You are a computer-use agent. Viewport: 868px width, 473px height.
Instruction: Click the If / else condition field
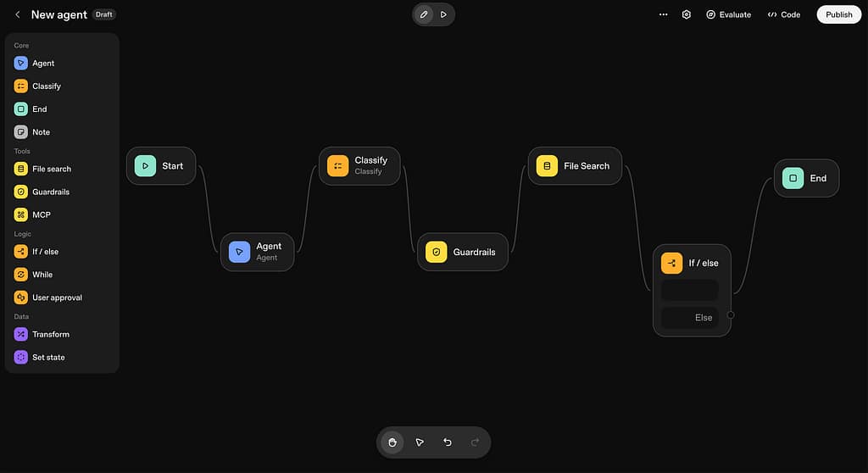tap(690, 291)
